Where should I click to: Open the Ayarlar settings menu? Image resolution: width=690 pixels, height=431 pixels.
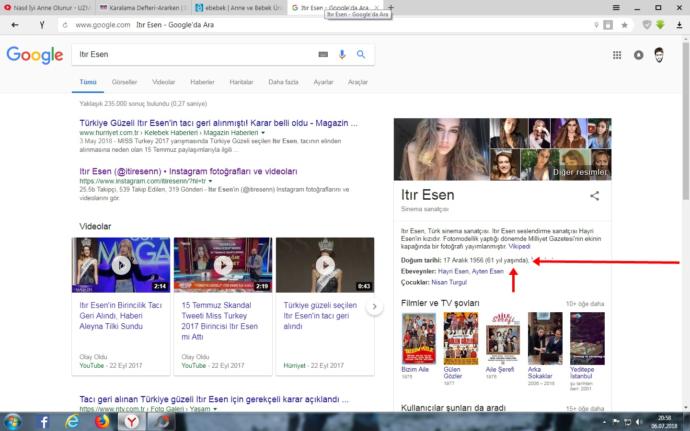[323, 82]
